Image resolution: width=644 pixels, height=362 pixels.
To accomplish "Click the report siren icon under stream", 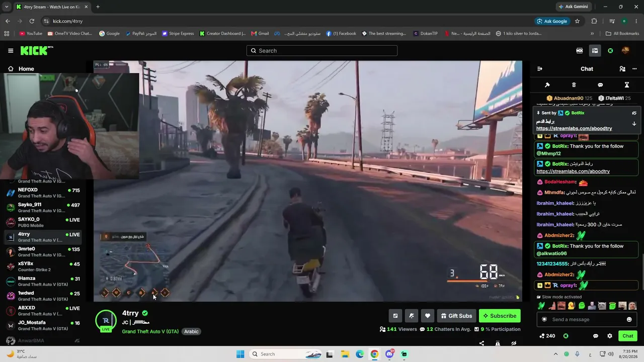I will tap(498, 343).
